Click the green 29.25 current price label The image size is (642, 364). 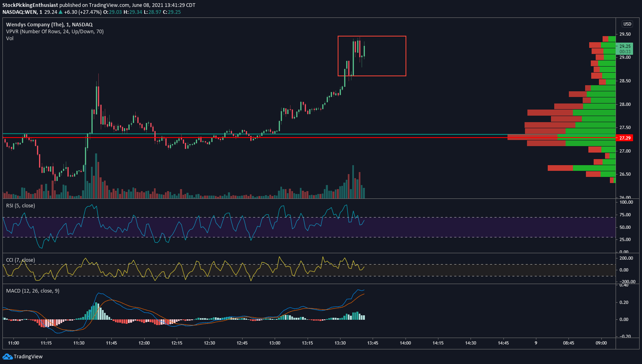point(625,49)
